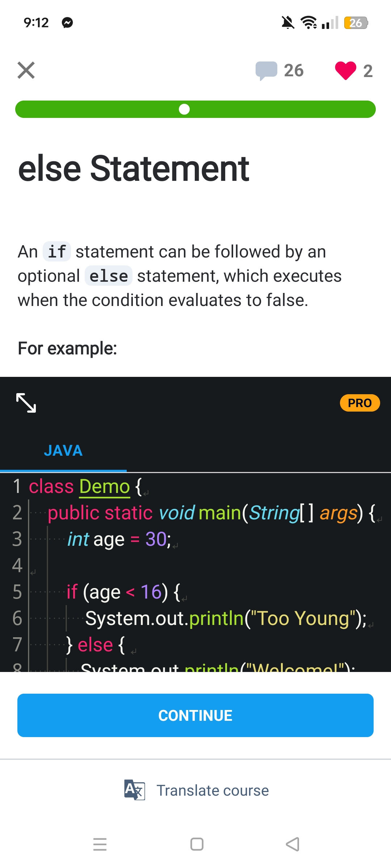
Task: Click line number 5 in code gutter
Action: click(17, 592)
